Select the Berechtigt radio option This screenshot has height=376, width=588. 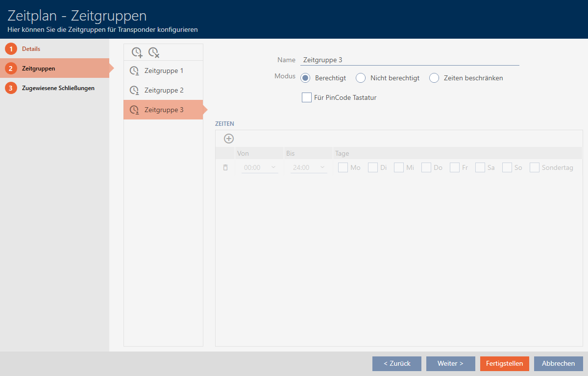[x=305, y=78]
